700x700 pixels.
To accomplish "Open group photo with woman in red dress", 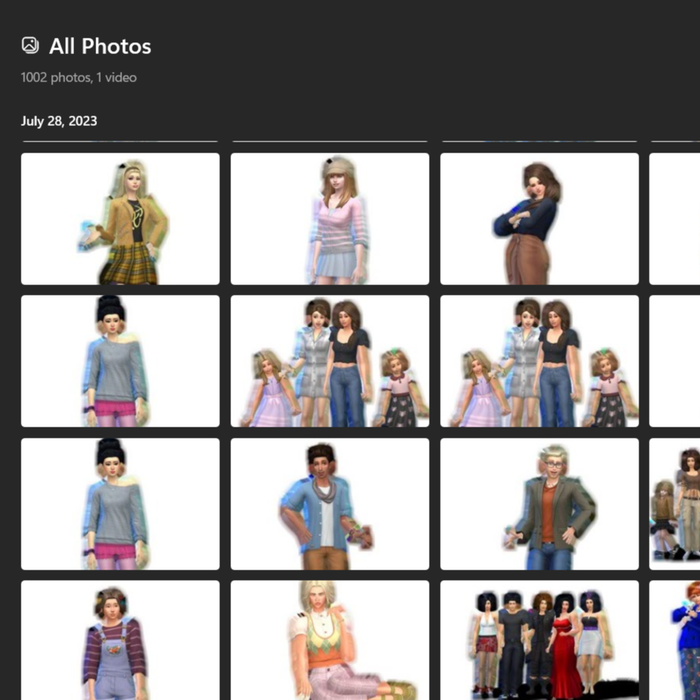I will coord(539,640).
